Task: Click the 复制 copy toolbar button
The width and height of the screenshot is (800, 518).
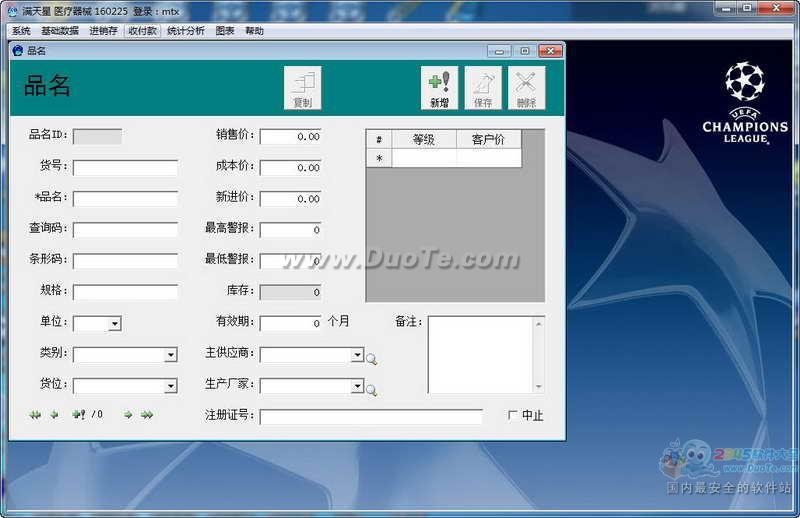Action: (x=303, y=88)
